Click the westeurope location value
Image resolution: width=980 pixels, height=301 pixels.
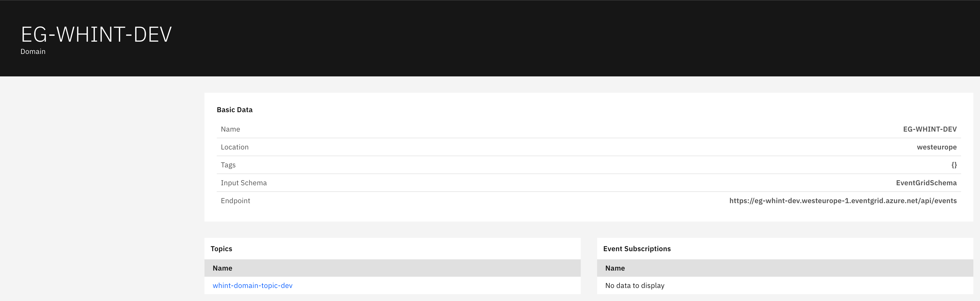click(936, 147)
